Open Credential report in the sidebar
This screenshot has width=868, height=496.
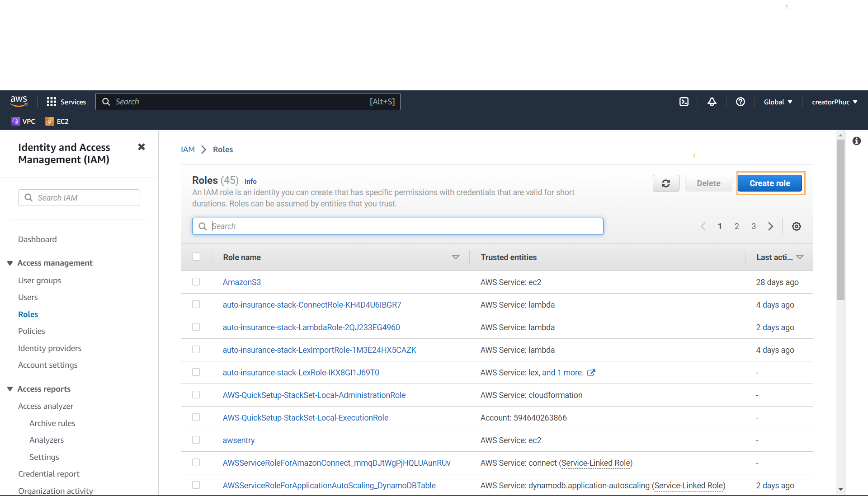tap(49, 474)
